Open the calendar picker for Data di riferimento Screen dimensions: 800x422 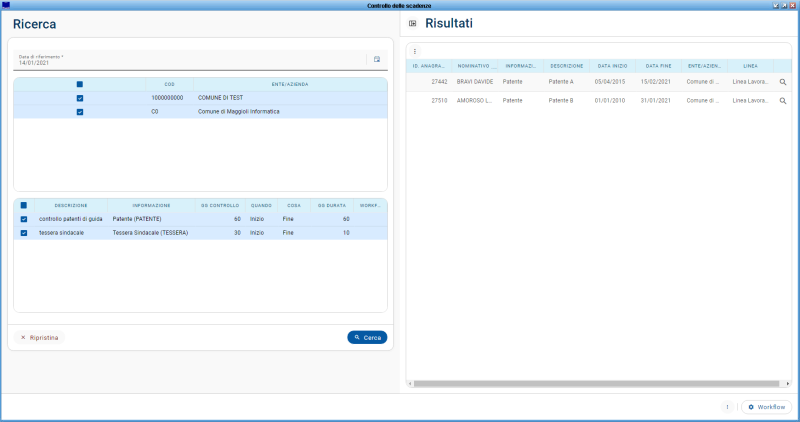pos(377,59)
